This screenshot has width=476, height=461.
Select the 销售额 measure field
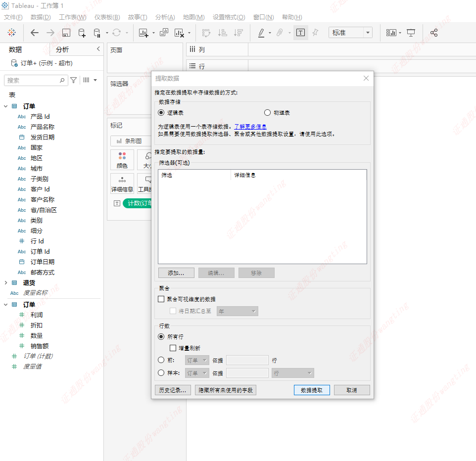(40, 346)
